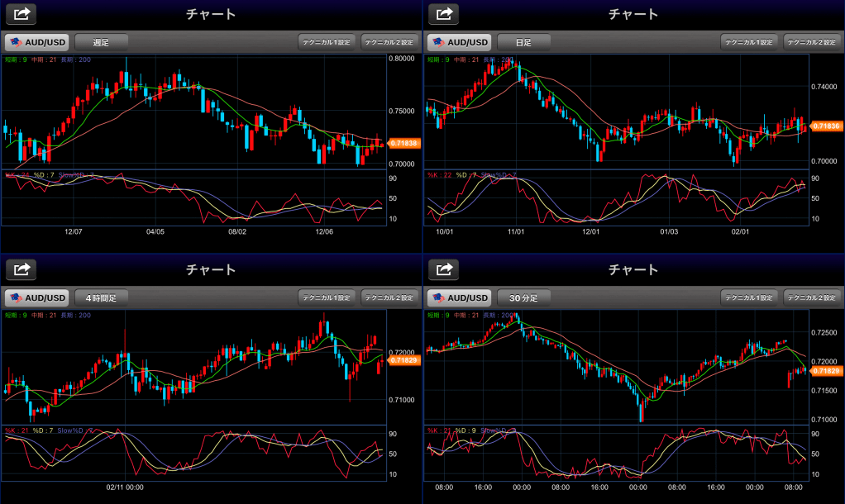Tap the share icon in the 30分足 chart panel
Viewport: 845px width, 504px height.
(445, 269)
